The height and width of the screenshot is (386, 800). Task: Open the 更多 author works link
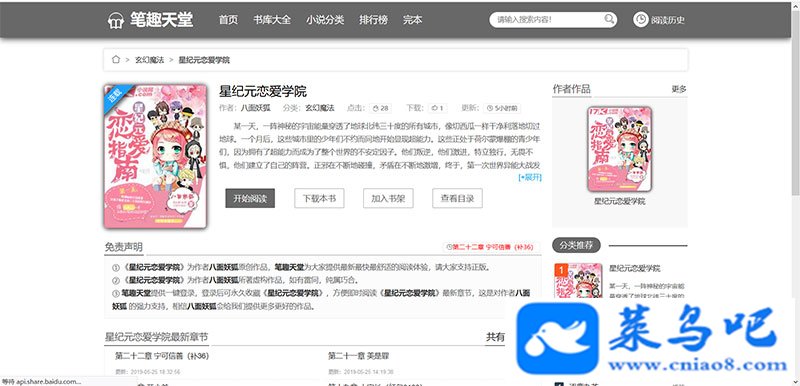(x=679, y=89)
